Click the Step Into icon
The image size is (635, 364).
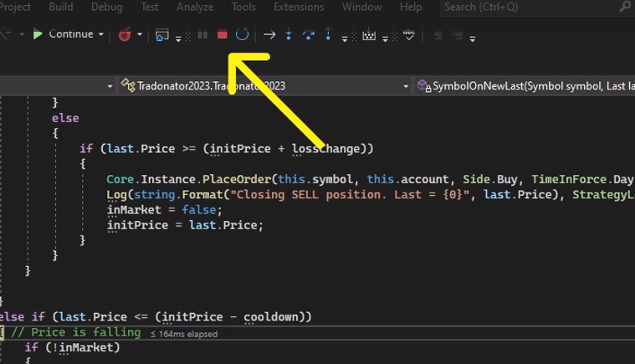click(289, 35)
